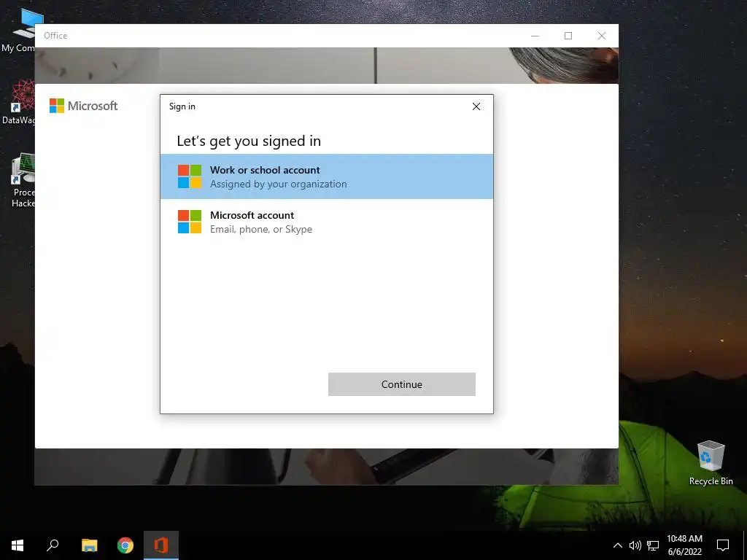Minimize the Office window

[535, 36]
